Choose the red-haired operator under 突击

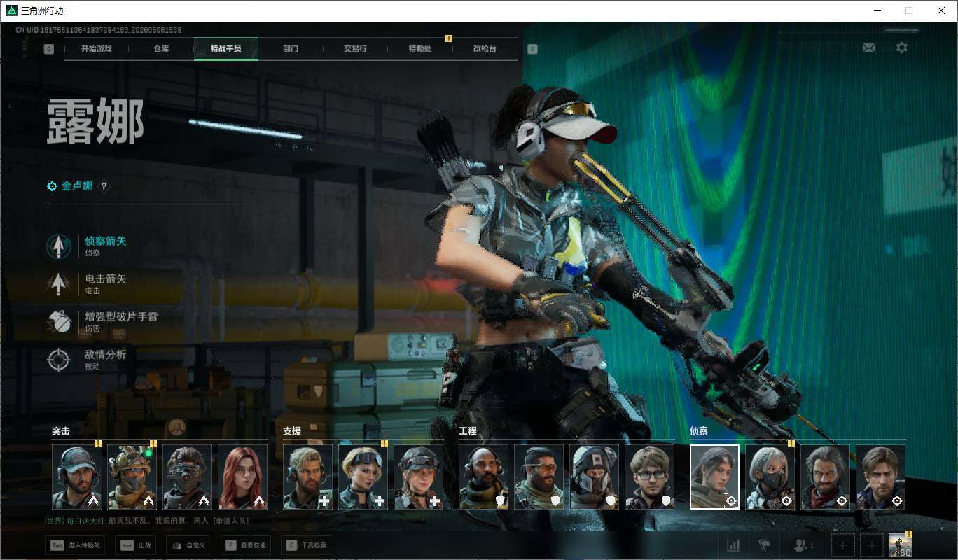click(243, 477)
